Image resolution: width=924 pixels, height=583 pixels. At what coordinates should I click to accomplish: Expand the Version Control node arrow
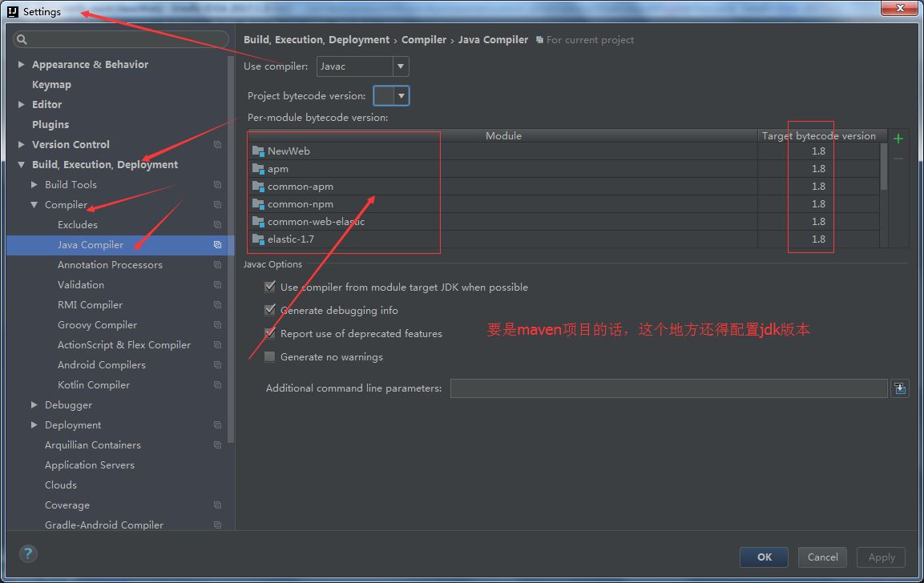click(21, 144)
